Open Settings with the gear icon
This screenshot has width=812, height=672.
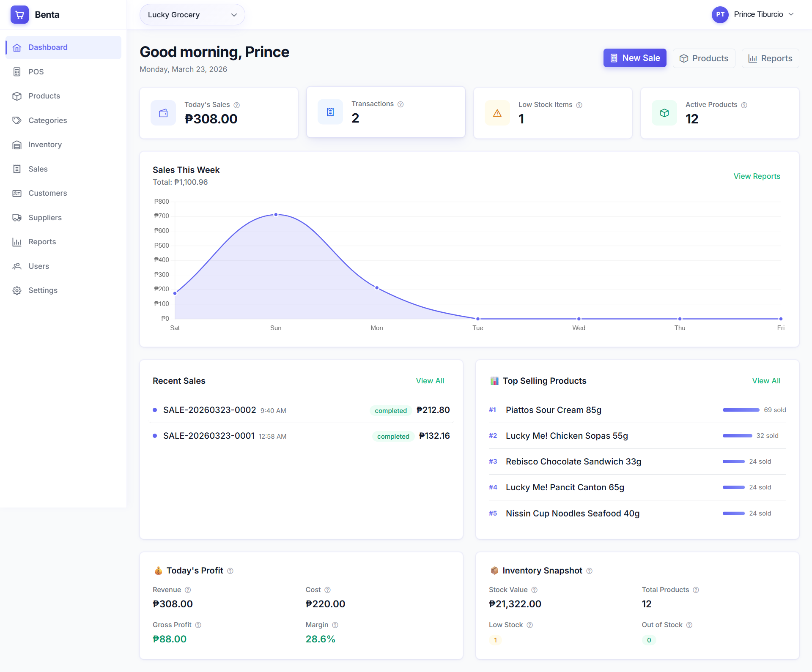click(17, 290)
